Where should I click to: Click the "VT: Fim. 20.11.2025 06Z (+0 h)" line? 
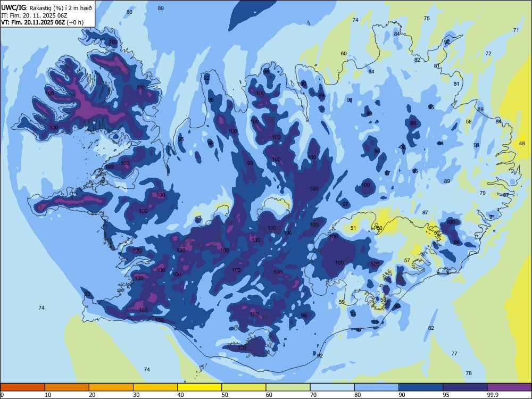pos(42,22)
